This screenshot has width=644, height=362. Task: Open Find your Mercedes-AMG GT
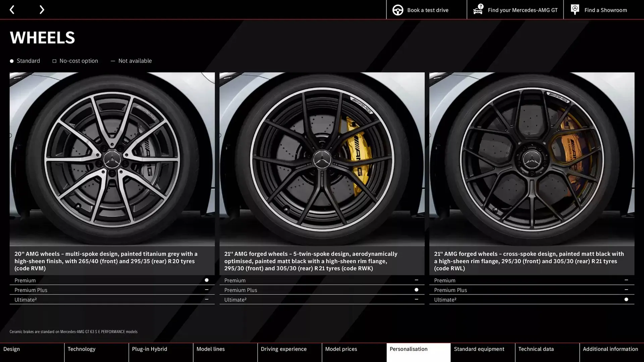pyautogui.click(x=515, y=10)
